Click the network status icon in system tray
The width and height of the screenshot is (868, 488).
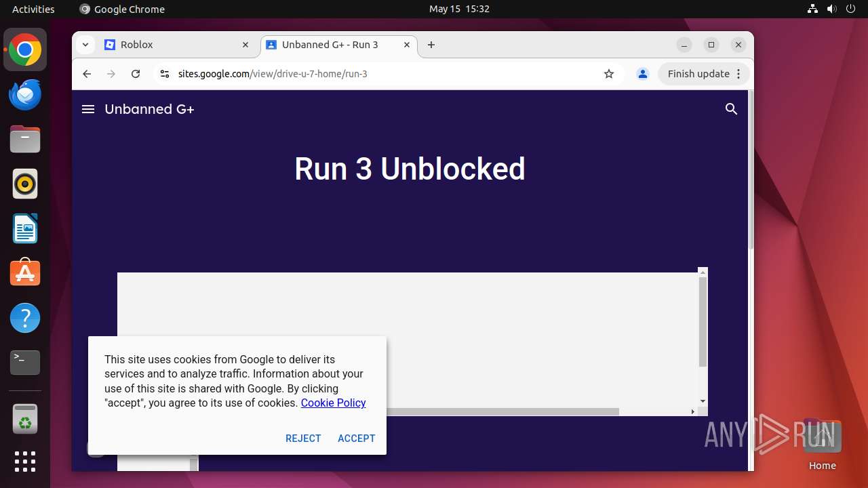(812, 9)
